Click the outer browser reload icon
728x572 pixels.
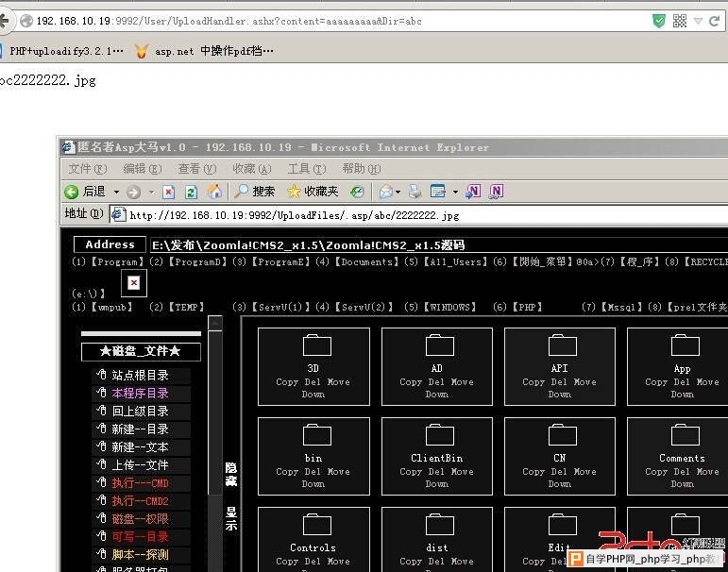[x=715, y=21]
